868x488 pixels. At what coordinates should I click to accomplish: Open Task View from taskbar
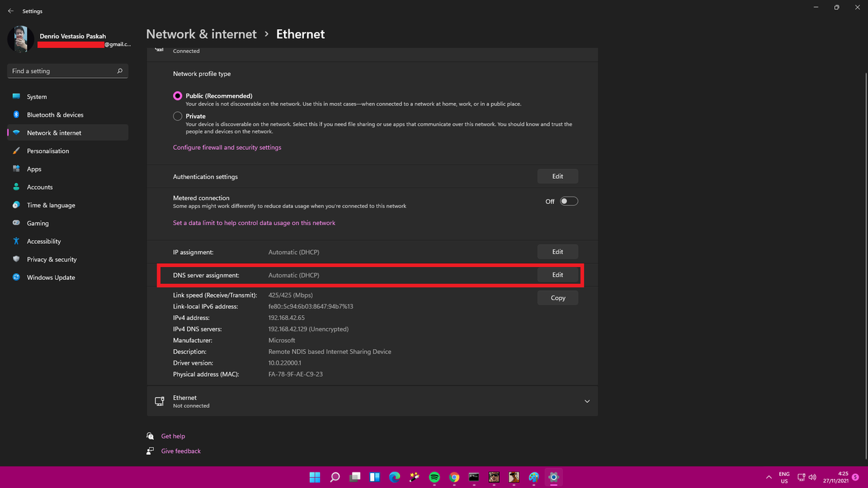[355, 477]
